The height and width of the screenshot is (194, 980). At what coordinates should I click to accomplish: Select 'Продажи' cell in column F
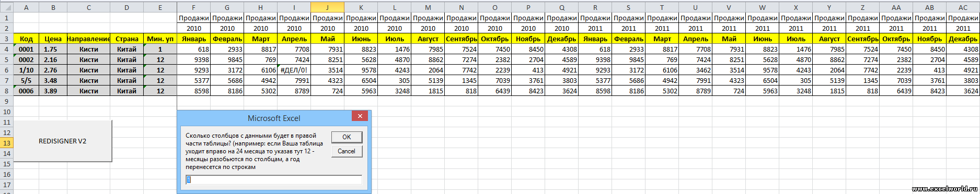point(194,18)
